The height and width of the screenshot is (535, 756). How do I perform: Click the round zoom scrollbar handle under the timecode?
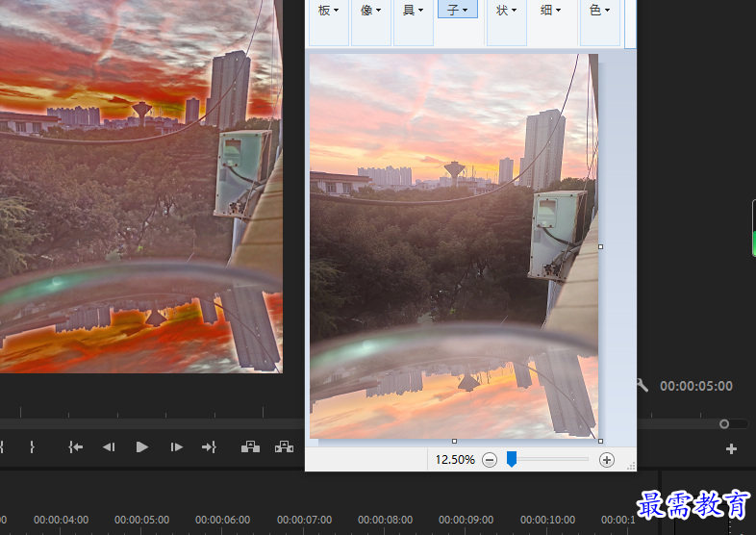[724, 424]
